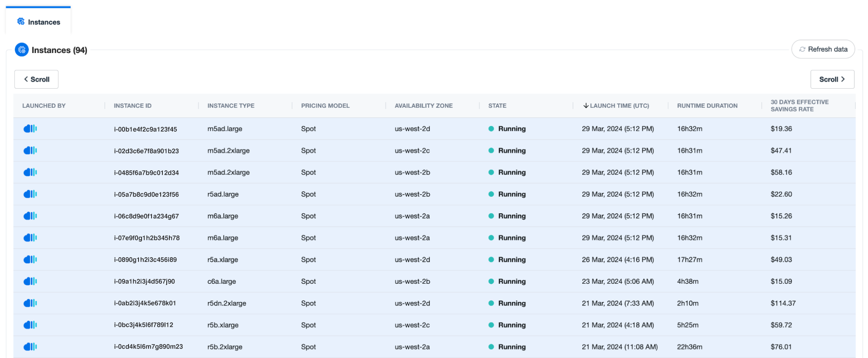Viewport: 868px width, 358px height.
Task: Click savings value $114.37
Action: pyautogui.click(x=783, y=303)
